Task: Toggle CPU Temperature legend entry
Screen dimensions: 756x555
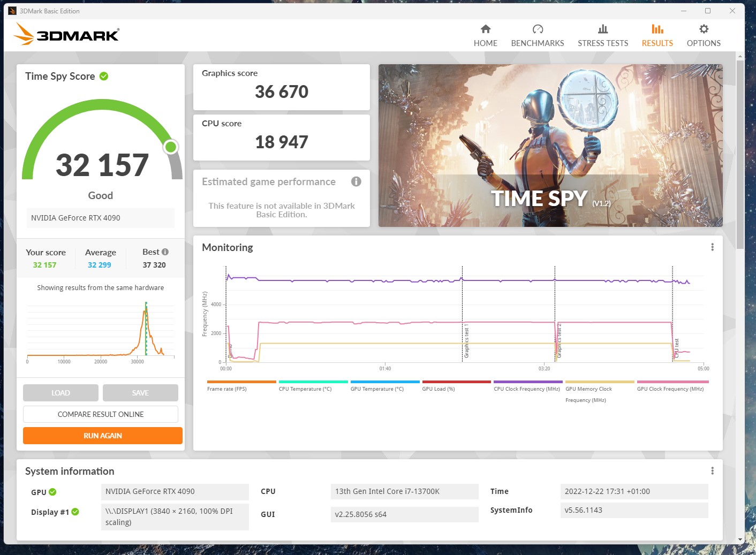Action: pos(313,386)
